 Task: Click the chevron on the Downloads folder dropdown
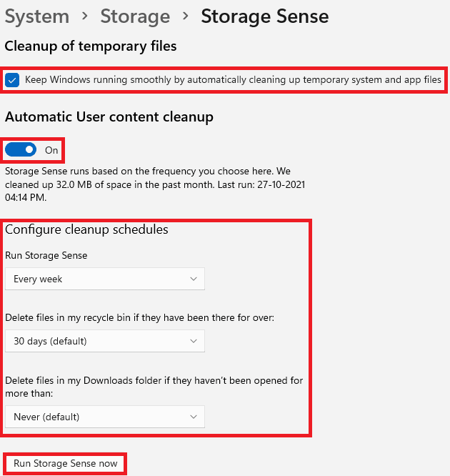(x=194, y=416)
